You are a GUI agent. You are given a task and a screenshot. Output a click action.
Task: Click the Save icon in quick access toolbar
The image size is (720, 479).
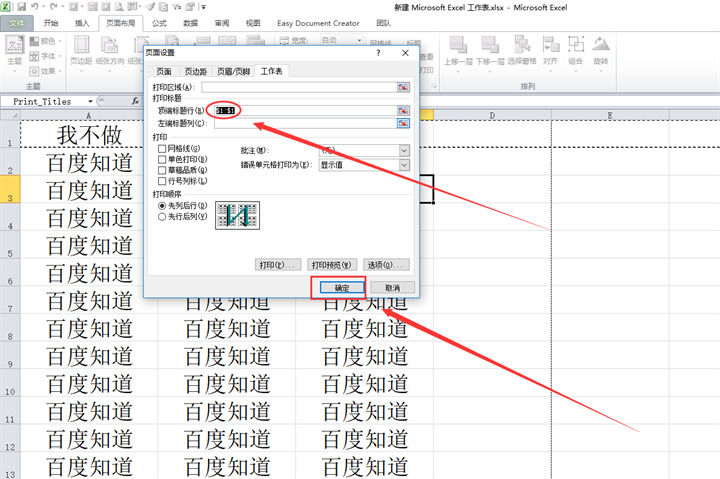[21, 7]
